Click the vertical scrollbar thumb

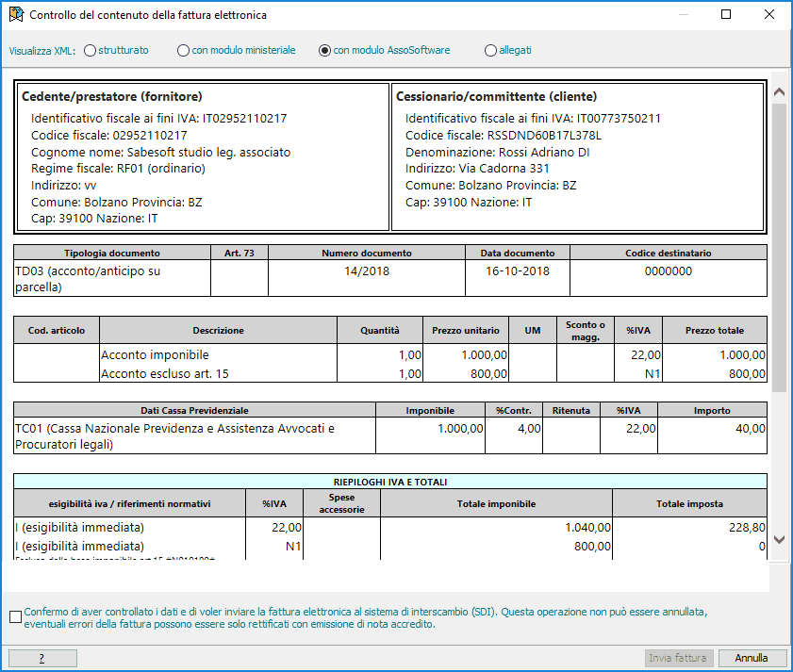(x=780, y=248)
